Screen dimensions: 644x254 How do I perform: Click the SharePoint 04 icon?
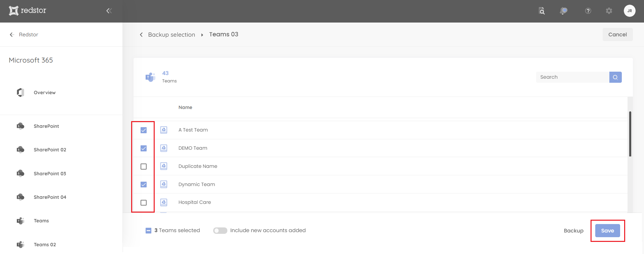(21, 197)
